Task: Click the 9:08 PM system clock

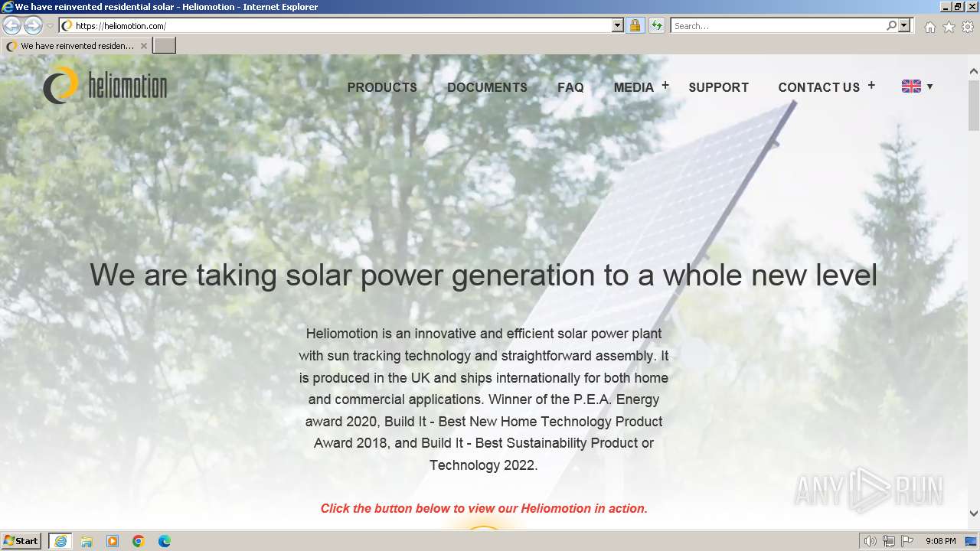Action: pos(940,541)
